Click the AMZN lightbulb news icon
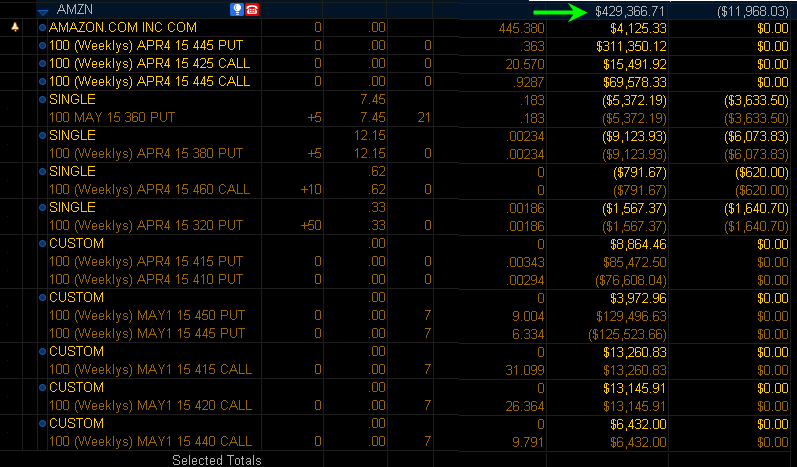This screenshot has width=797, height=467. (x=236, y=9)
